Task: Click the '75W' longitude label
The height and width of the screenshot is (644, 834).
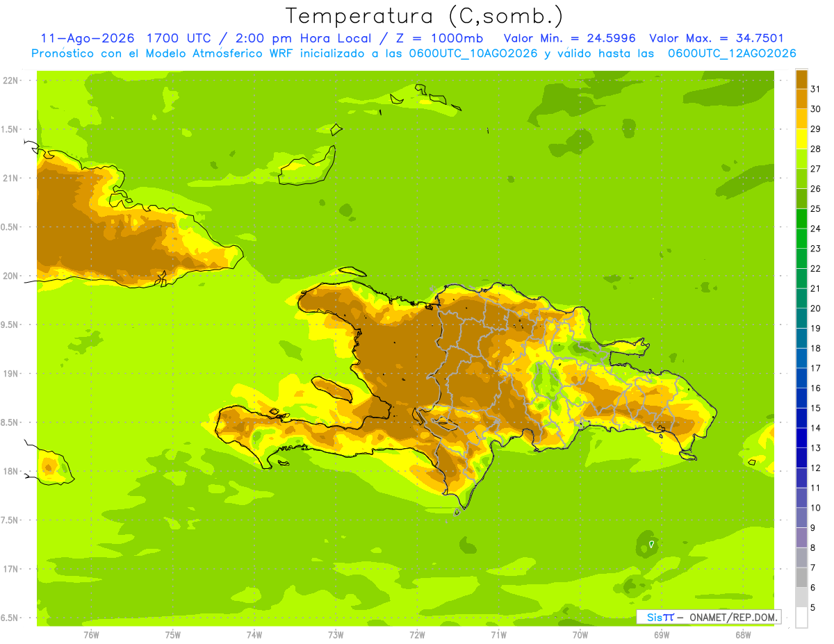Action: 172,634
